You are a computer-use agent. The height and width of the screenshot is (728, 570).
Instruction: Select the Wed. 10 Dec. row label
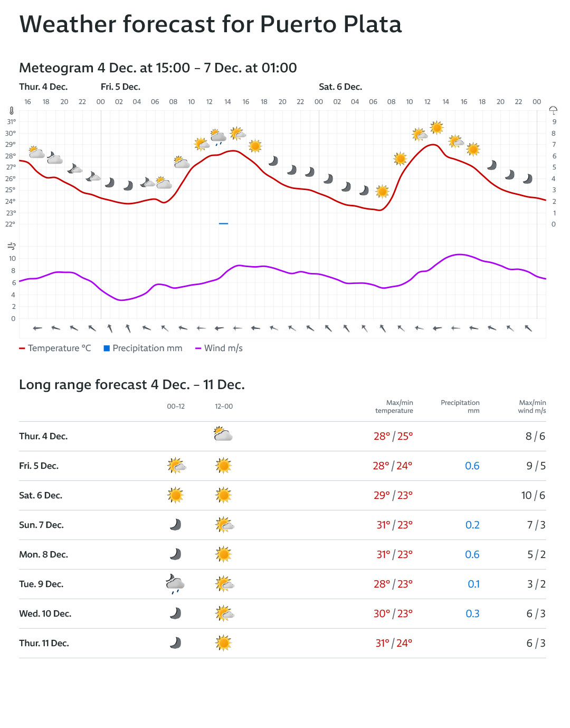(45, 613)
